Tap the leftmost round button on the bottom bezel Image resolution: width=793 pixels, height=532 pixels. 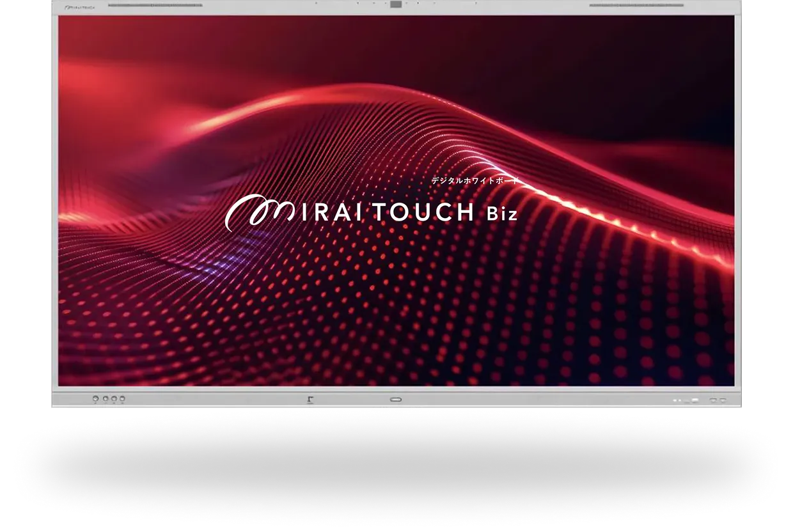click(95, 399)
